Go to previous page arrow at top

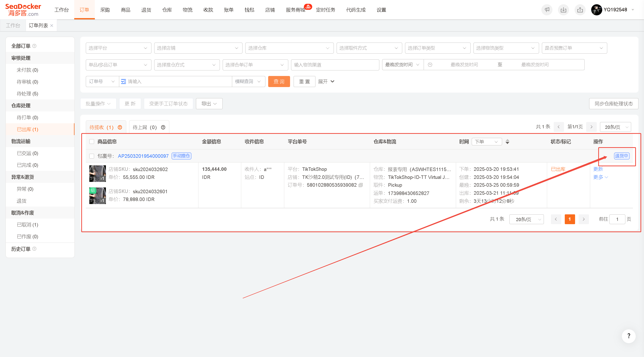pyautogui.click(x=558, y=127)
